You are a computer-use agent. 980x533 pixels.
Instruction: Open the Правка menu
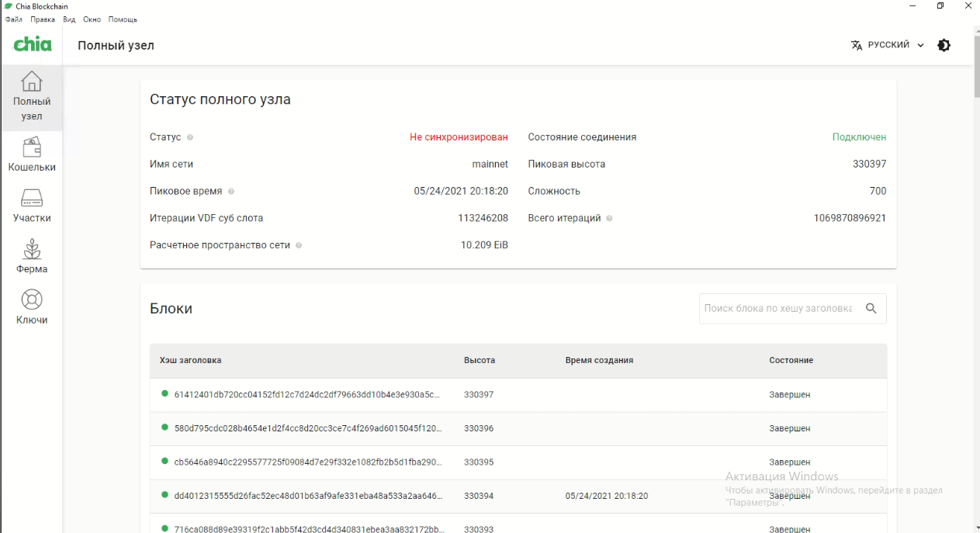(43, 19)
